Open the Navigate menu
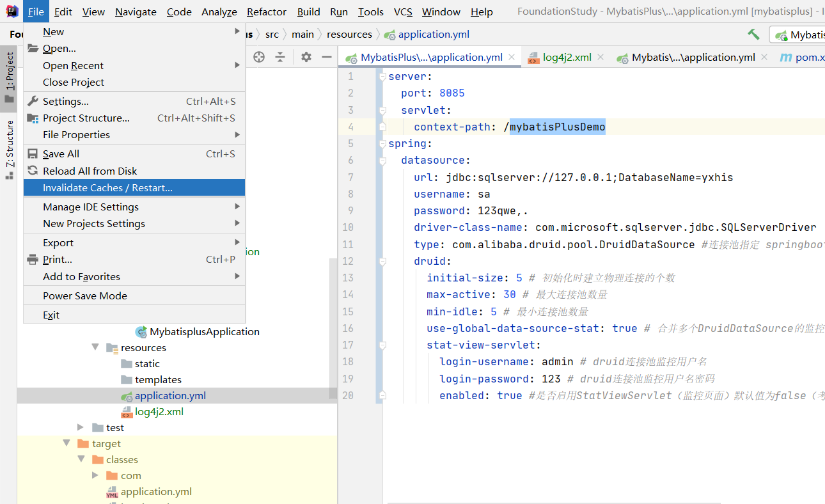 coord(136,12)
